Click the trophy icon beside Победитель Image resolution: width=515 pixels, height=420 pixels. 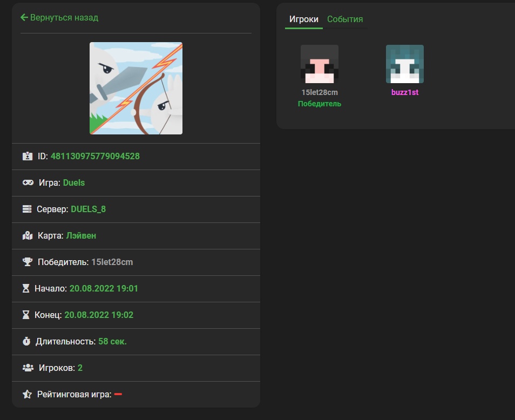[28, 262]
